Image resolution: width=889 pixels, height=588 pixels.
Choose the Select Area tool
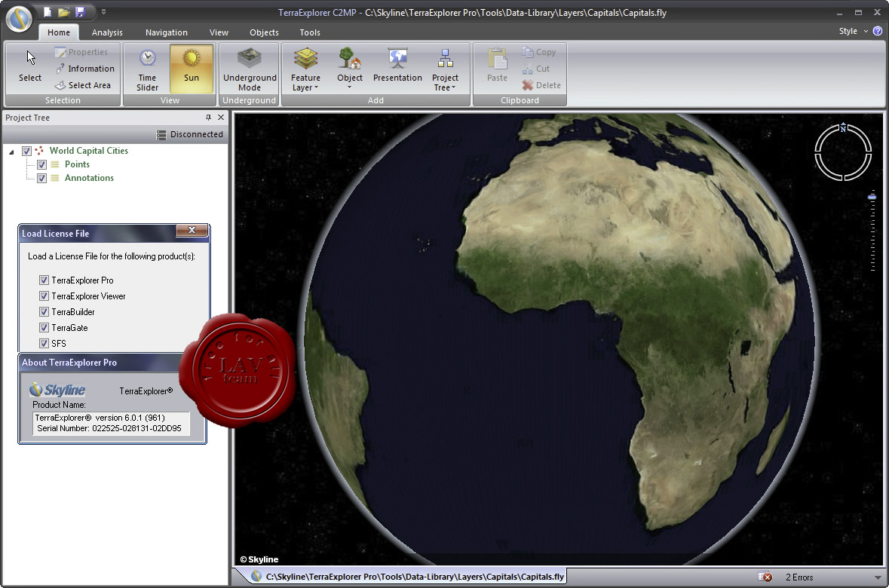[83, 85]
